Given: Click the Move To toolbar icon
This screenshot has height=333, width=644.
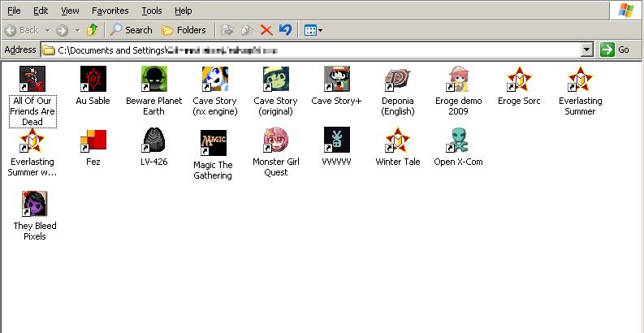Looking at the screenshot, I should pyautogui.click(x=227, y=30).
